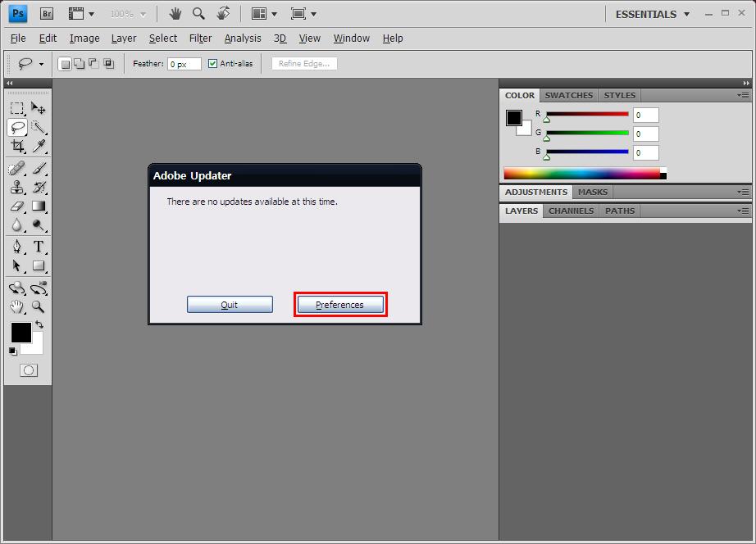Select the Brush tool
The height and width of the screenshot is (544, 756).
[x=38, y=168]
